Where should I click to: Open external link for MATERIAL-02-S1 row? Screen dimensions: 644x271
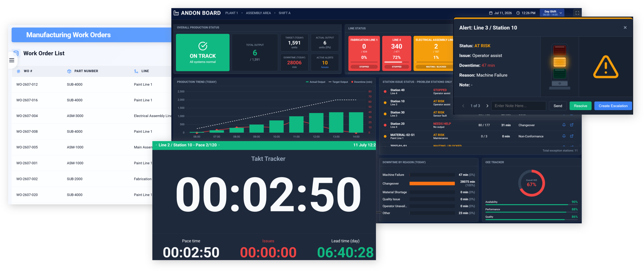click(x=572, y=136)
